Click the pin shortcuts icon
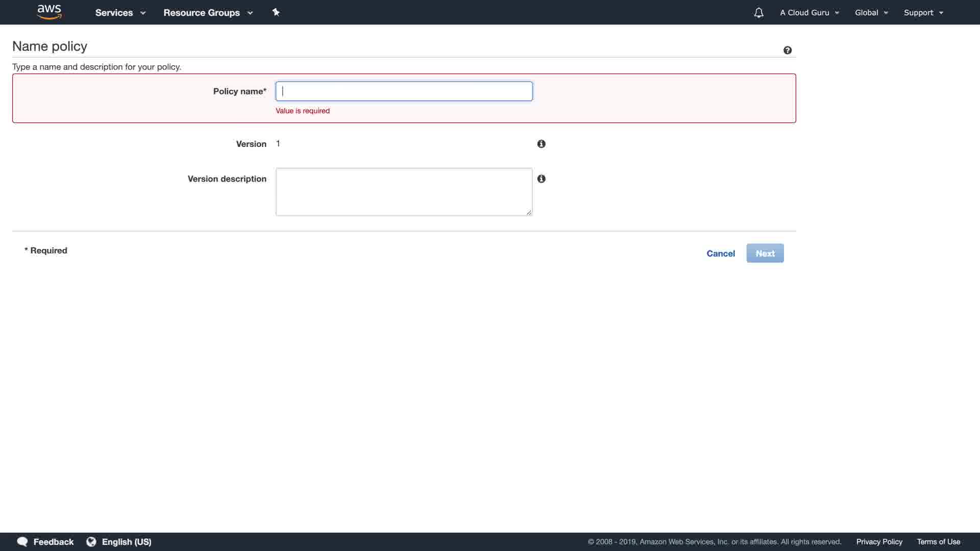This screenshot has width=980, height=551. click(276, 12)
